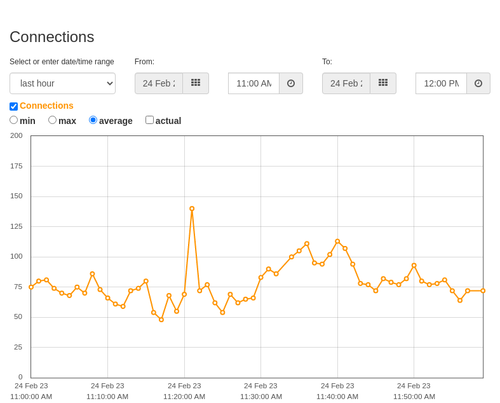This screenshot has width=500, height=403.
Task: Click the To date field showing 24 Feb
Action: coord(346,83)
